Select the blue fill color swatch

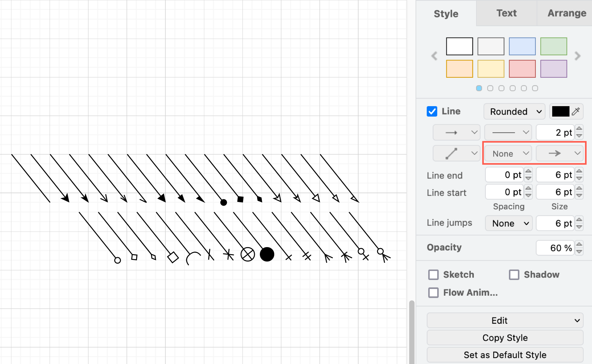[522, 46]
